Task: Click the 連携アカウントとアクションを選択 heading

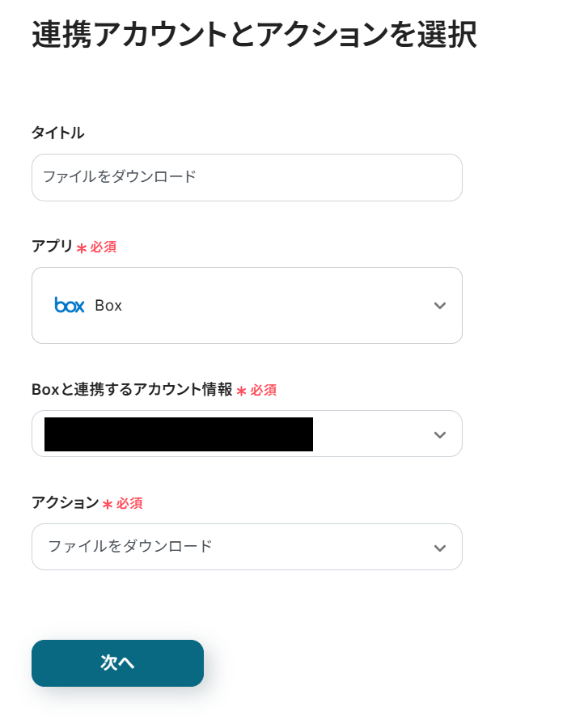Action: [x=254, y=35]
